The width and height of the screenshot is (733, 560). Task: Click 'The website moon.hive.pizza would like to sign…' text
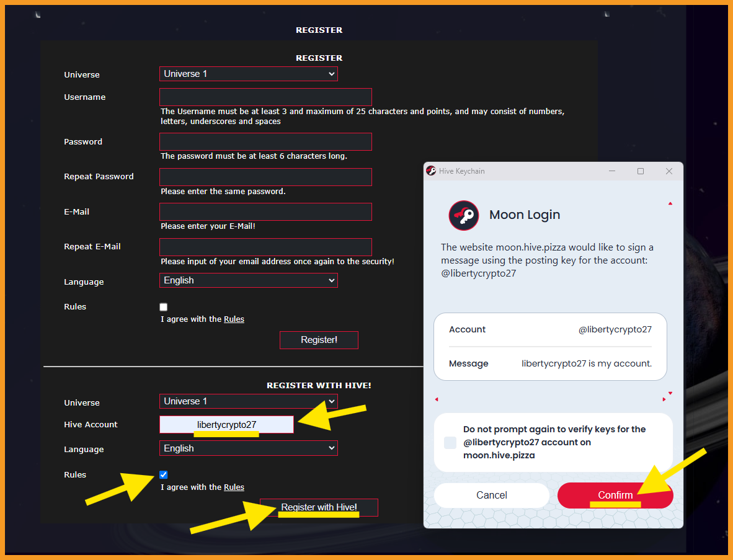pyautogui.click(x=548, y=260)
